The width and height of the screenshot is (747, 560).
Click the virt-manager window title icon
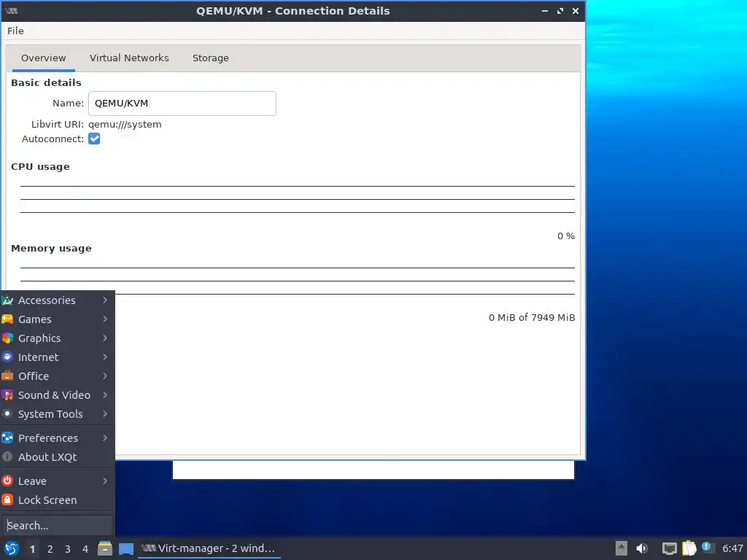pyautogui.click(x=12, y=10)
